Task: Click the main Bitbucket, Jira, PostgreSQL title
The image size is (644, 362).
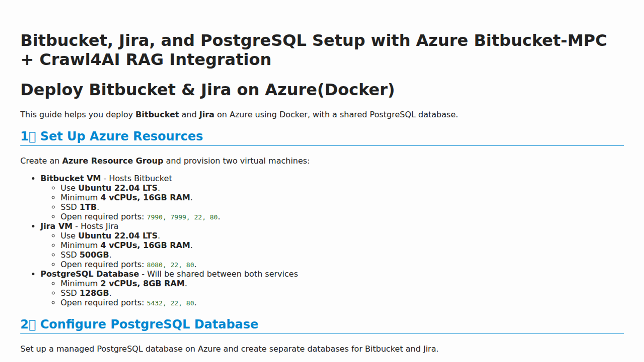Action: pyautogui.click(x=314, y=50)
